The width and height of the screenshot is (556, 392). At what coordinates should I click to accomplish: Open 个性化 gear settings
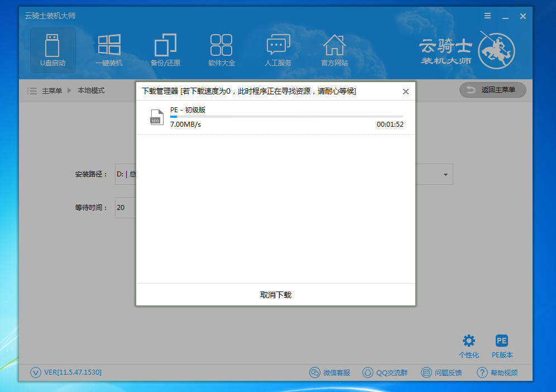tap(469, 346)
